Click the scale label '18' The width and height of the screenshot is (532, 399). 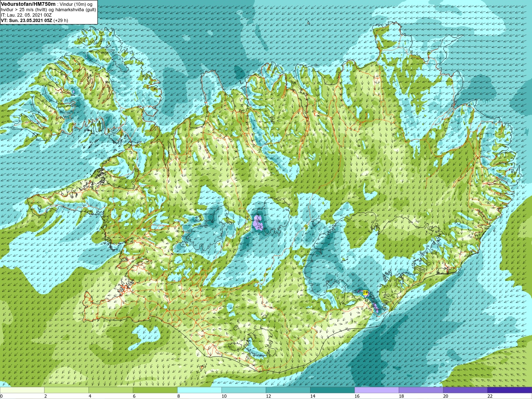pyautogui.click(x=401, y=396)
